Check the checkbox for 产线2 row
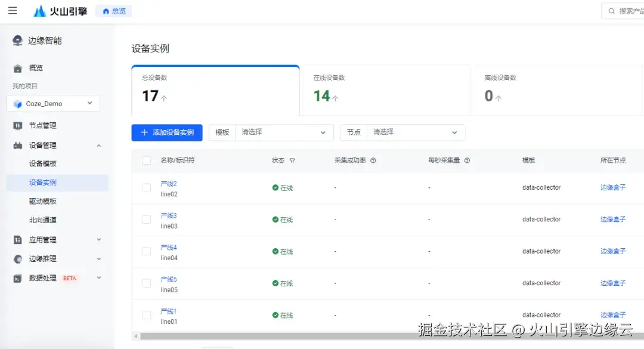Viewport: 644px width, 349px height. click(x=146, y=187)
